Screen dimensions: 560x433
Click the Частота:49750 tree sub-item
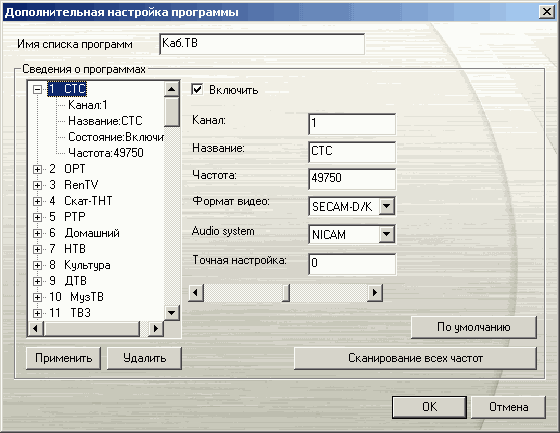point(106,153)
